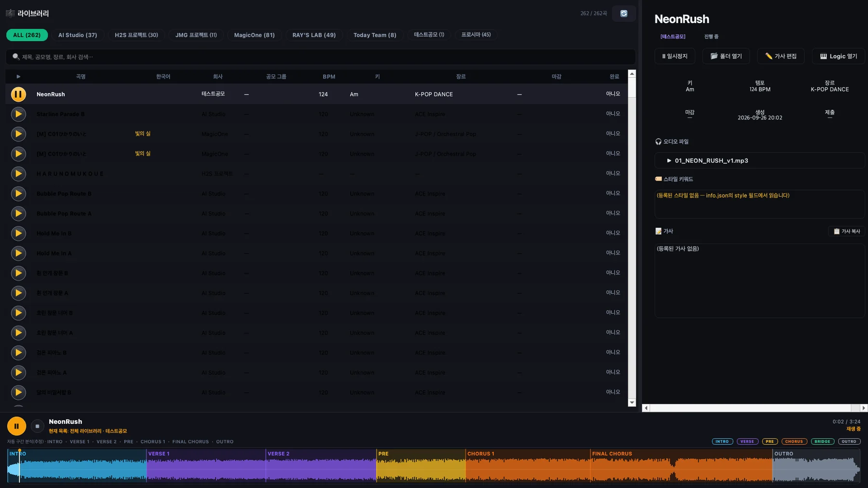Viewport: 868px width, 488px height.
Task: Select the ALL (262) filter tab
Action: click(27, 35)
